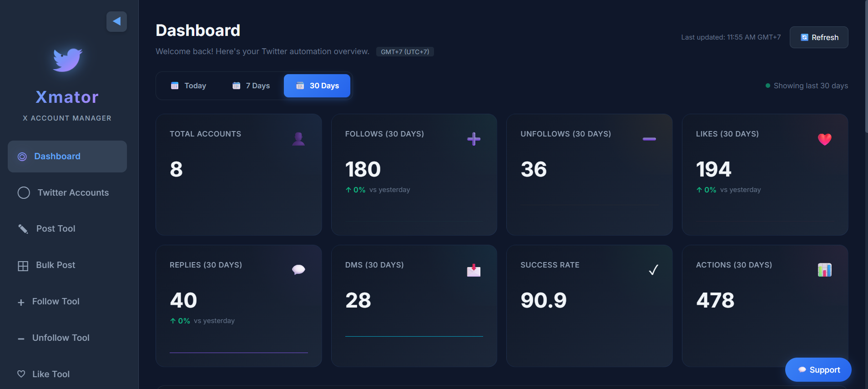Click the Total Accounts value 8
The image size is (868, 389).
click(176, 169)
